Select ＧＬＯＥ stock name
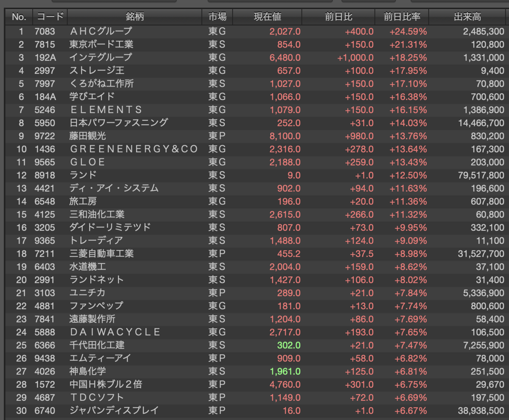The height and width of the screenshot is (420, 509). [87, 162]
